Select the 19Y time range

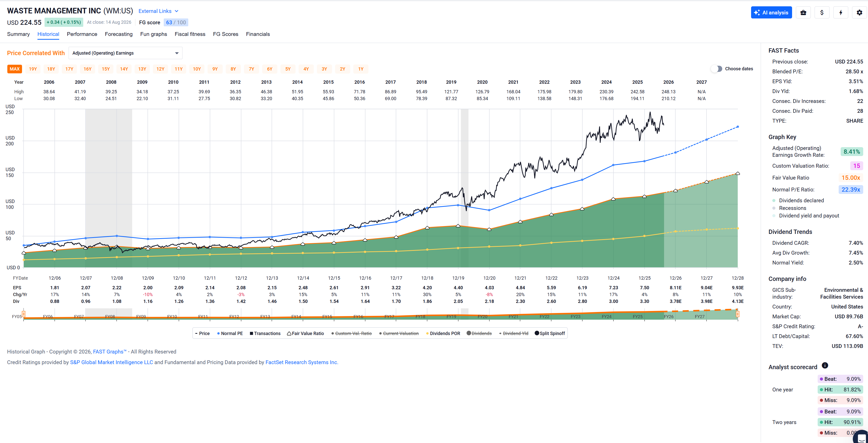33,69
